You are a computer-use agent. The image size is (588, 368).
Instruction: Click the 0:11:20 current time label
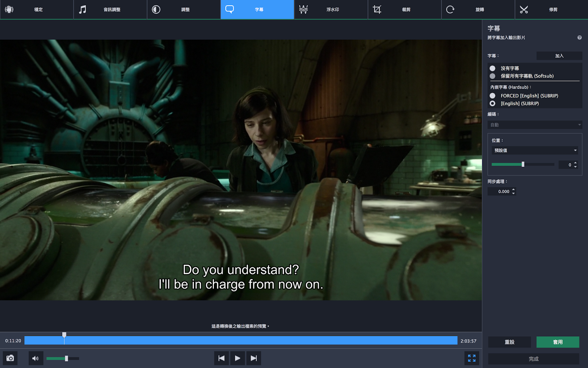point(13,341)
